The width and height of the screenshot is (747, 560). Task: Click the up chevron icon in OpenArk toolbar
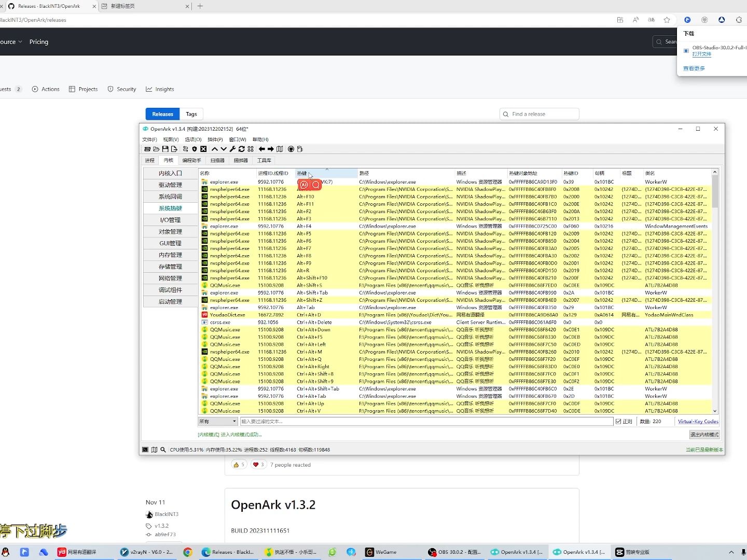215,149
